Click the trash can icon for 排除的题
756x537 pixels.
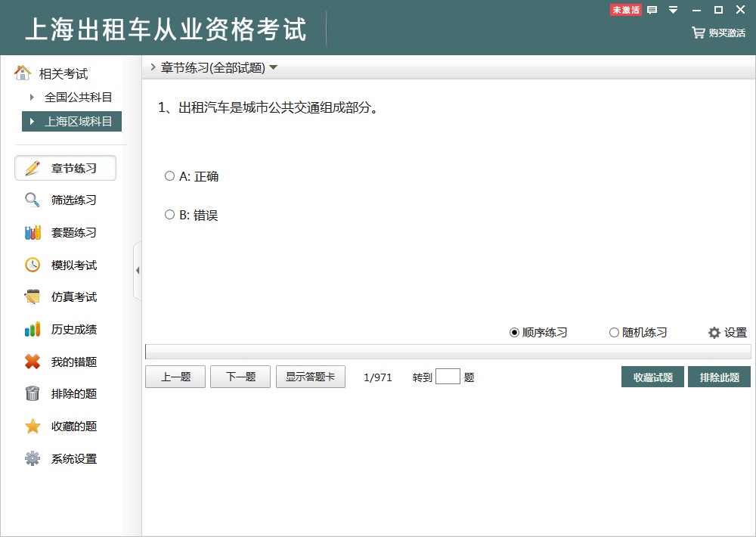click(x=33, y=394)
